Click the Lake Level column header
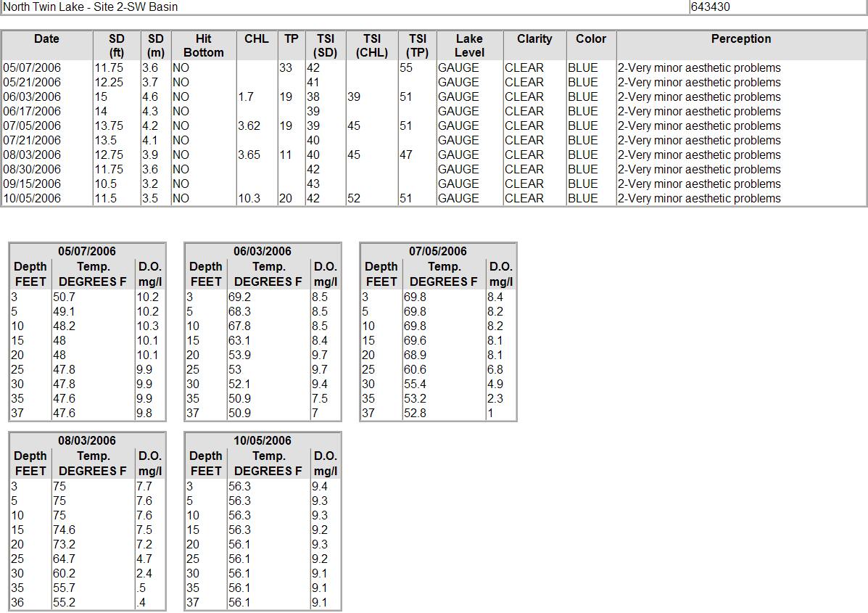The height and width of the screenshot is (613, 868). [469, 46]
